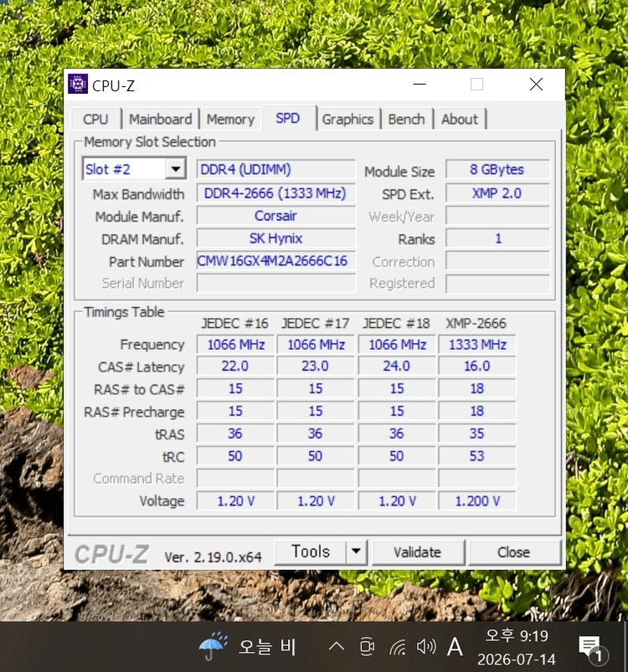This screenshot has width=628, height=672.
Task: Open the Wi-Fi network tray icon
Action: click(398, 647)
